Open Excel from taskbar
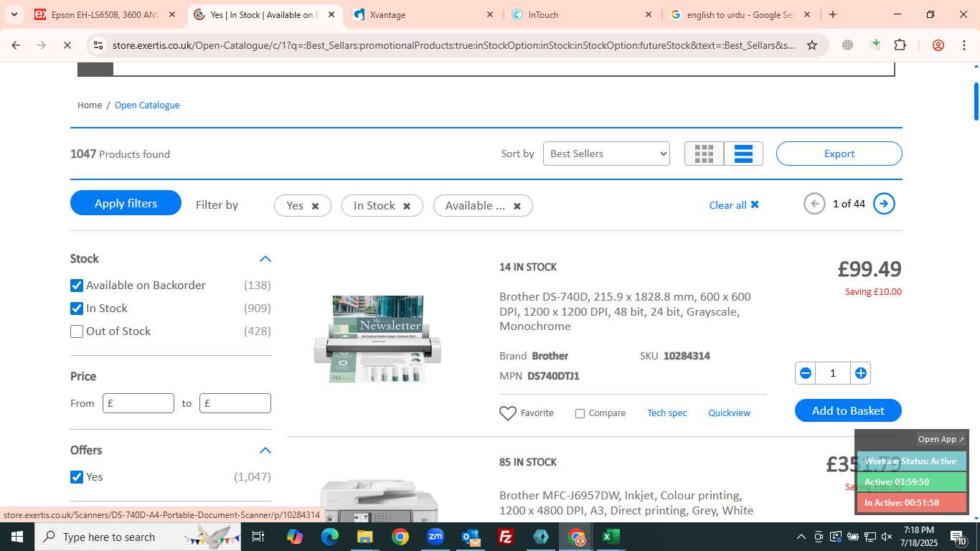The image size is (980, 551). pyautogui.click(x=611, y=537)
